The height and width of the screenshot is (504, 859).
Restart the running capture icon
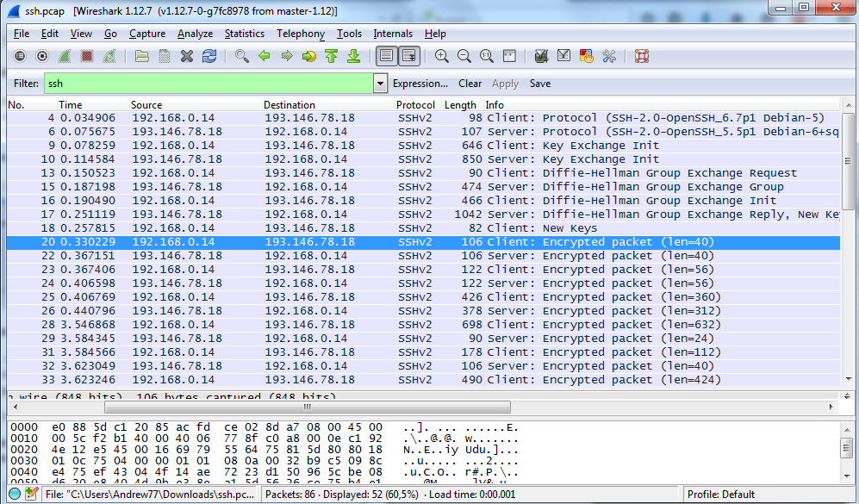[109, 56]
